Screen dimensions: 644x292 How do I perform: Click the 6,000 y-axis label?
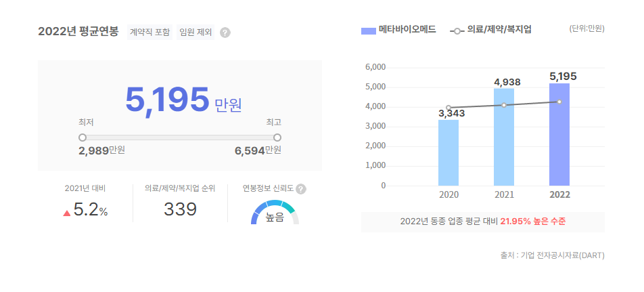click(375, 68)
